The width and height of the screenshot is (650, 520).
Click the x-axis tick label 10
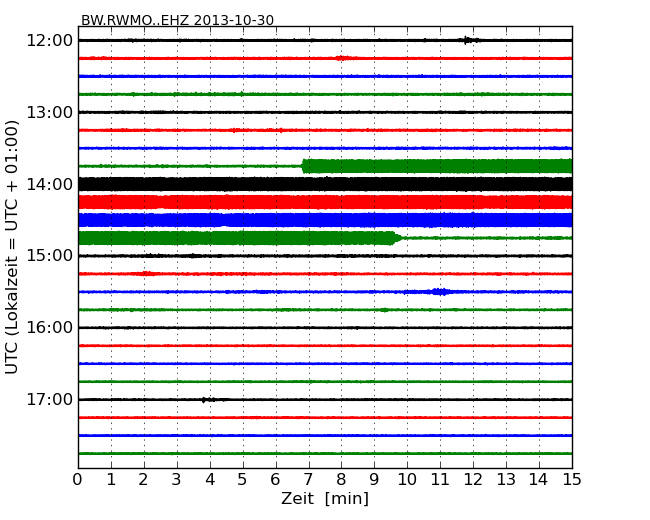pos(407,480)
